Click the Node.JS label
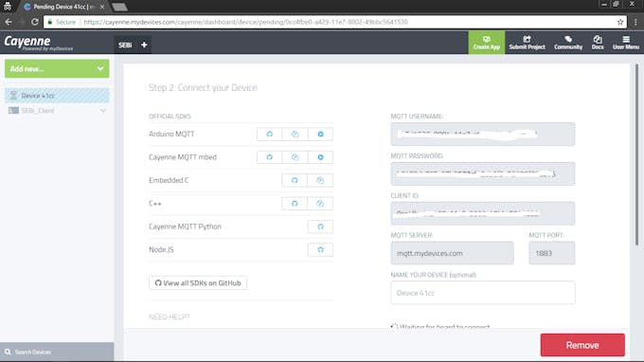Screen dimensions: 644x362 [x=161, y=249]
